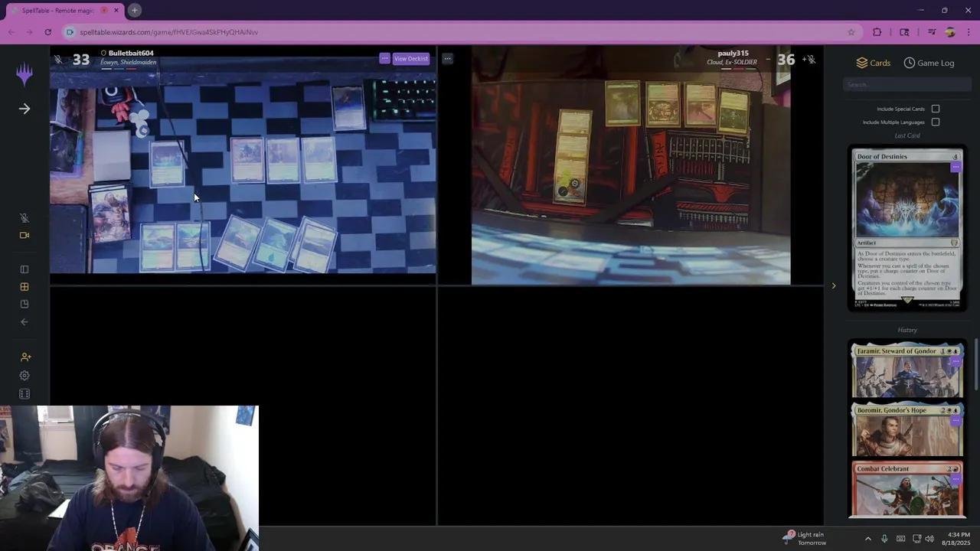
Task: Click the leave game back arrow in sidebar
Action: click(24, 322)
